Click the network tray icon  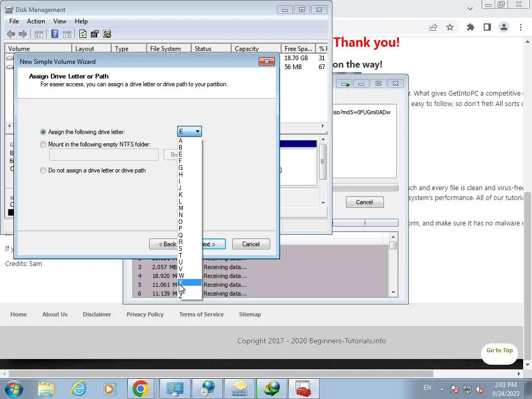(x=467, y=389)
